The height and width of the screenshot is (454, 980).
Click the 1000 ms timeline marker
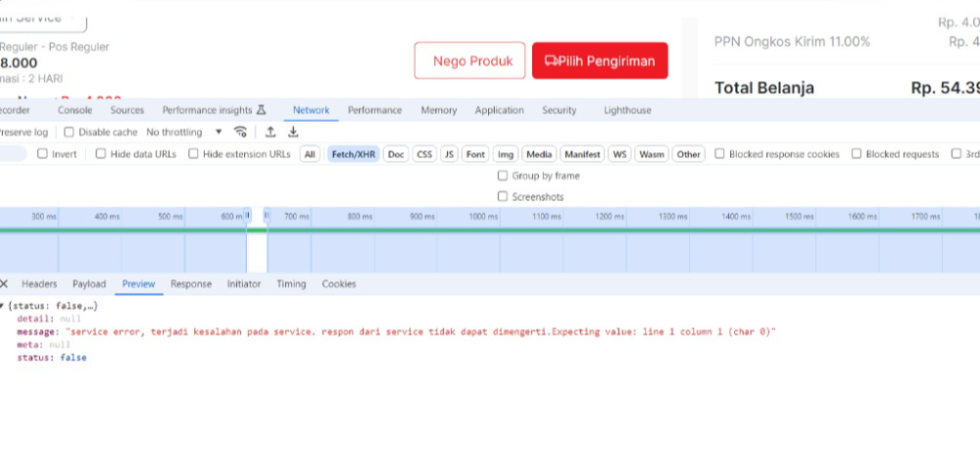click(484, 217)
